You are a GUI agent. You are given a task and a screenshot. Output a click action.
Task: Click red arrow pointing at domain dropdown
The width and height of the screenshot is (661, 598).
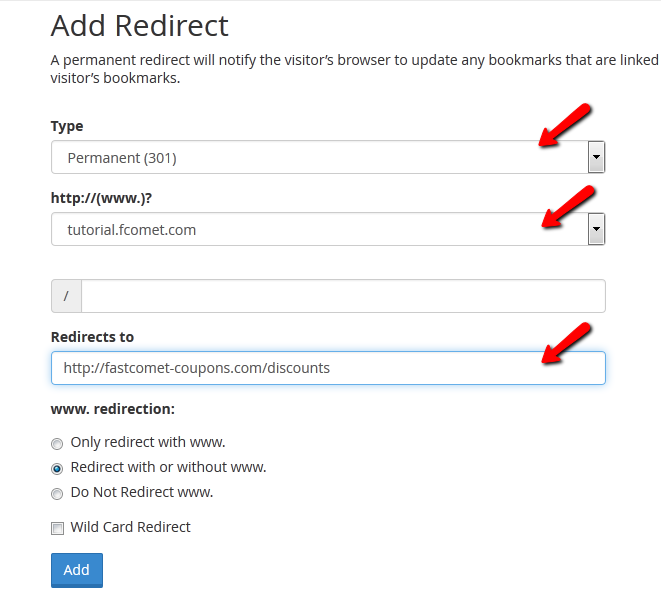click(567, 206)
